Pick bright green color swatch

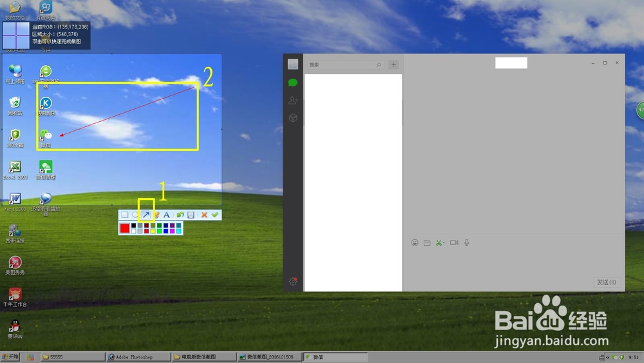159,231
